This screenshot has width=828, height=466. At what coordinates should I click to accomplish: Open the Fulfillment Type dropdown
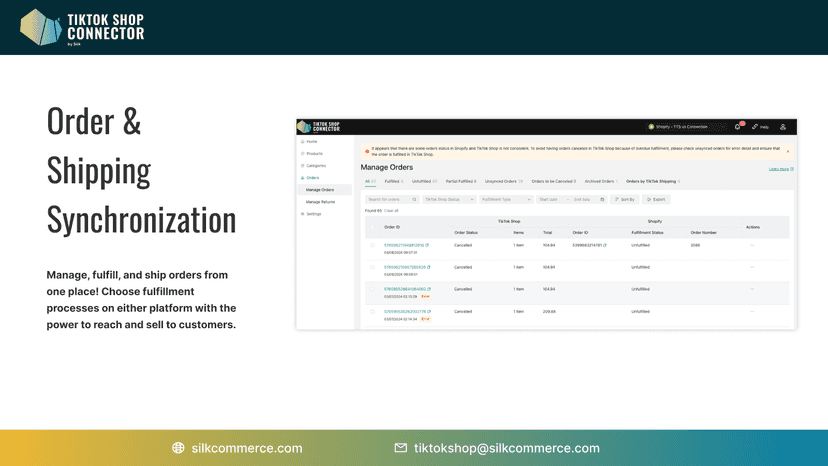506,200
